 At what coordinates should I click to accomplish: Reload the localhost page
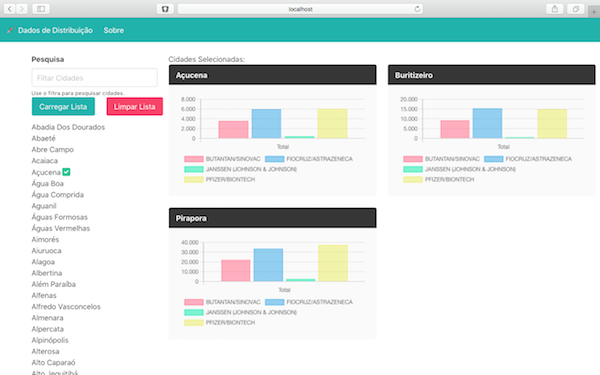pyautogui.click(x=417, y=9)
